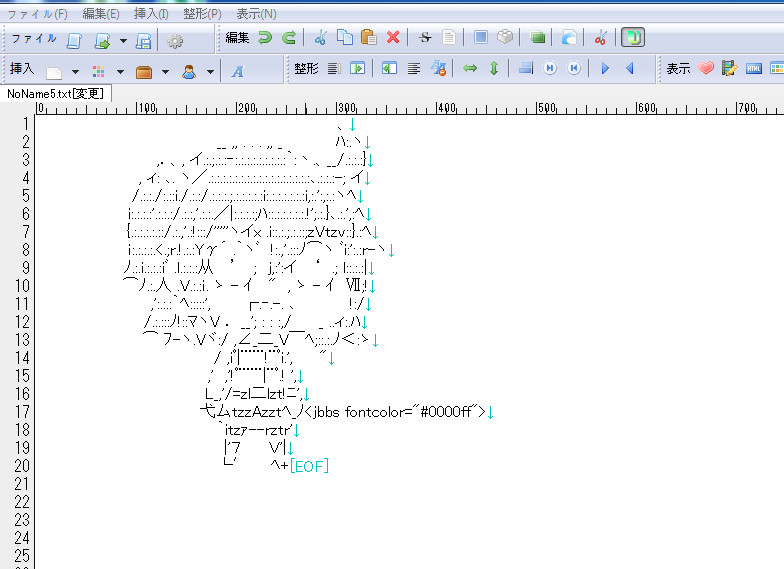Toggle the strikethrough S button
784x569 pixels.
pos(425,38)
